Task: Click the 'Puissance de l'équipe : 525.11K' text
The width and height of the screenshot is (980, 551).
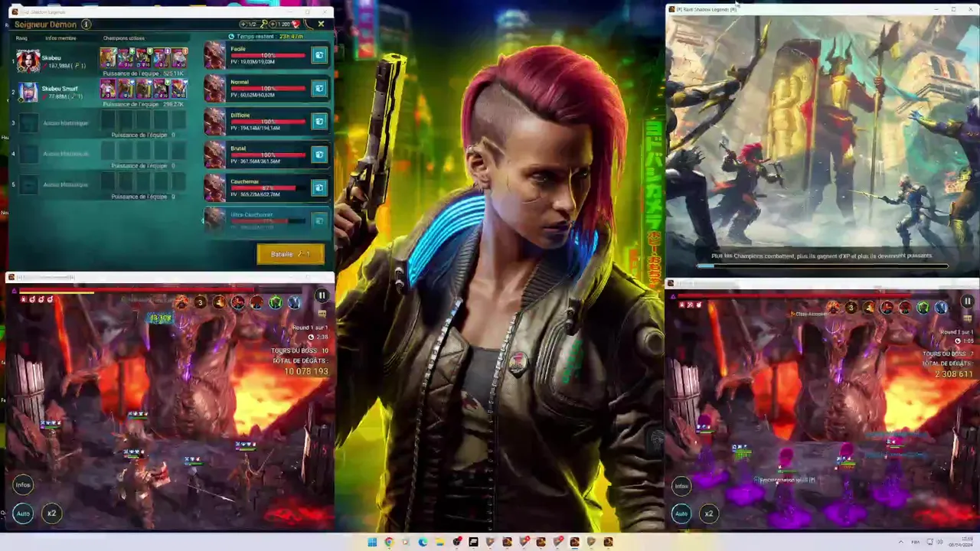Action: tap(143, 73)
